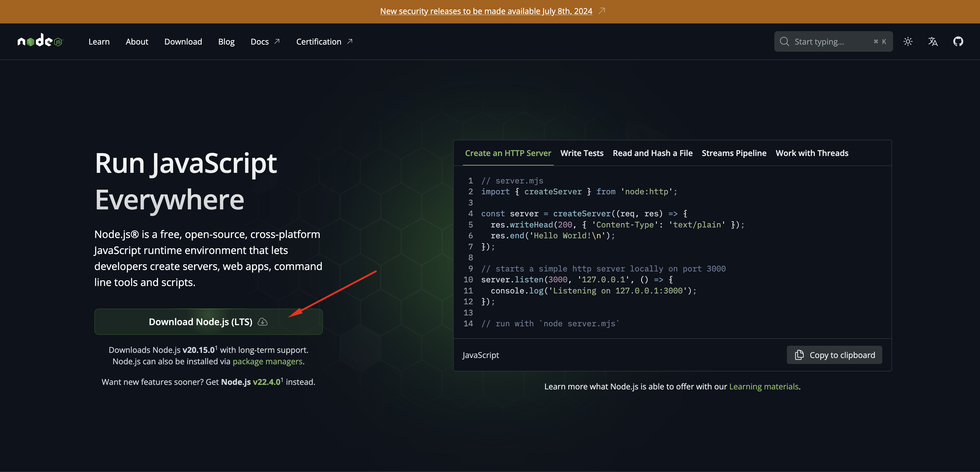Open the About page
Image resolution: width=980 pixels, height=472 pixels.
137,41
